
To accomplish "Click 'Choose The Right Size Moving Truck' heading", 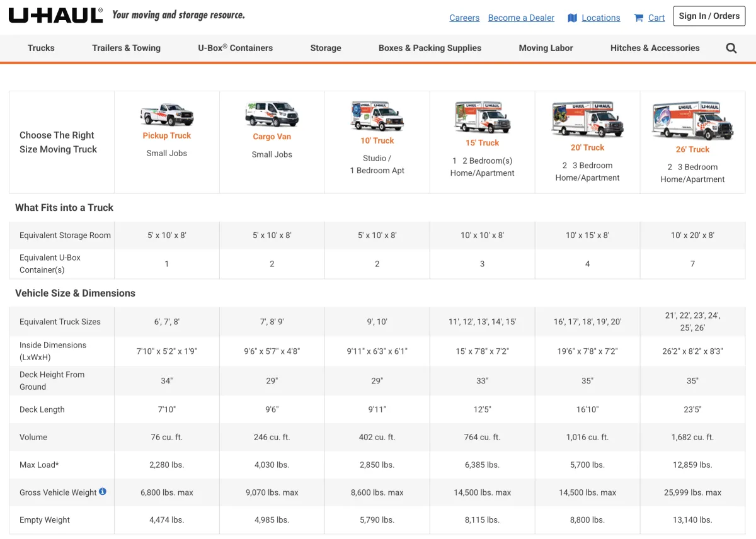I will (x=58, y=142).
